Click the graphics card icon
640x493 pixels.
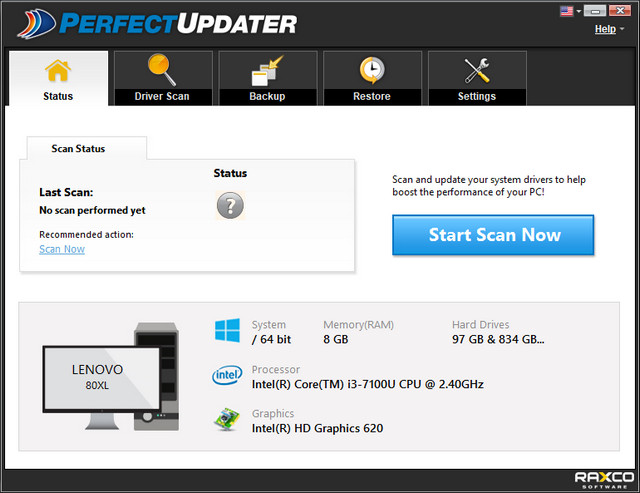227,420
